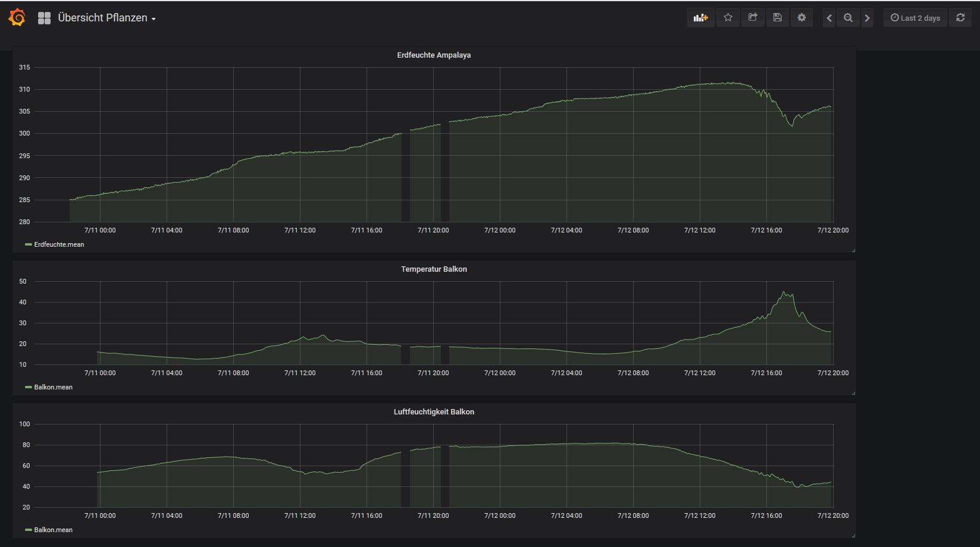Toggle Balkon.mean series in humidity legend
The image size is (980, 547).
(53, 530)
